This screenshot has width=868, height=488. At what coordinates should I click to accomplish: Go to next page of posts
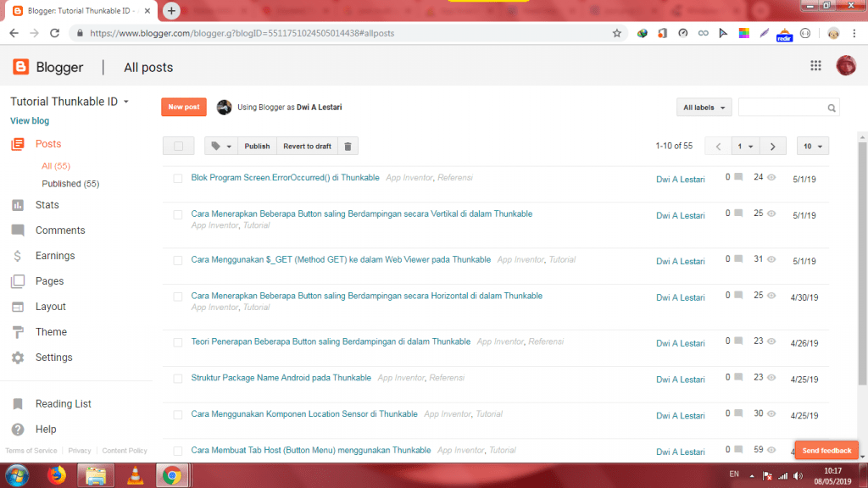(773, 146)
